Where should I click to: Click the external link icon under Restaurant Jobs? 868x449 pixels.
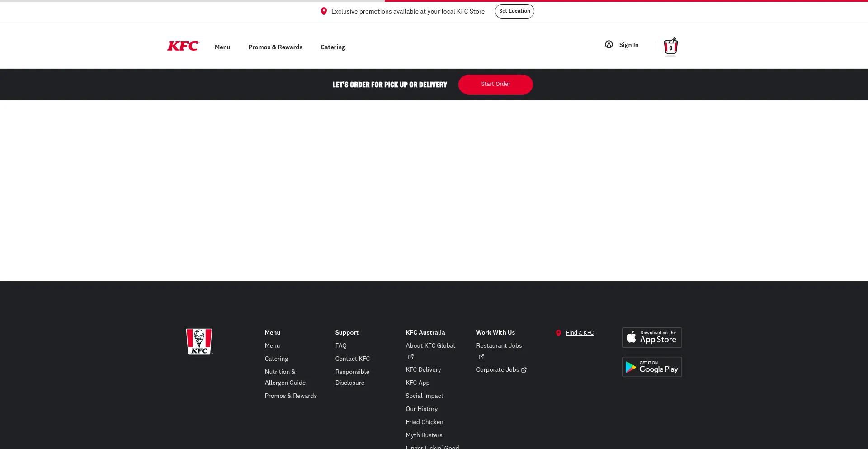click(481, 357)
